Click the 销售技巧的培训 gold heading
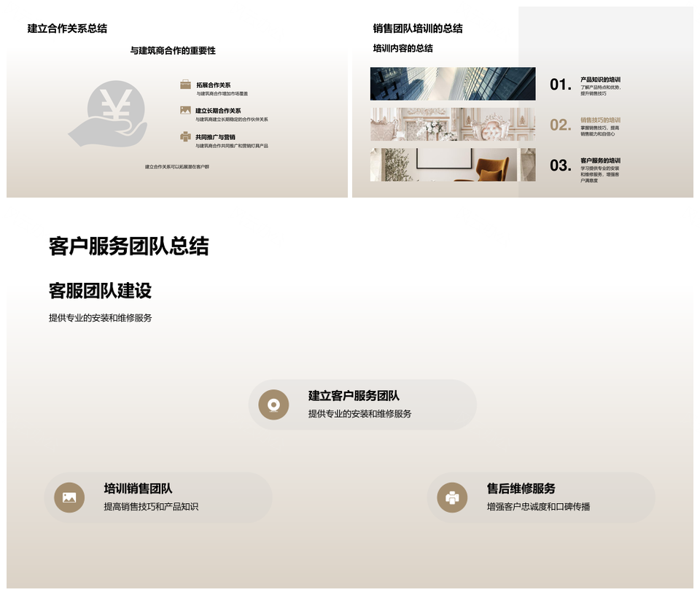This screenshot has width=700, height=595. coord(600,120)
